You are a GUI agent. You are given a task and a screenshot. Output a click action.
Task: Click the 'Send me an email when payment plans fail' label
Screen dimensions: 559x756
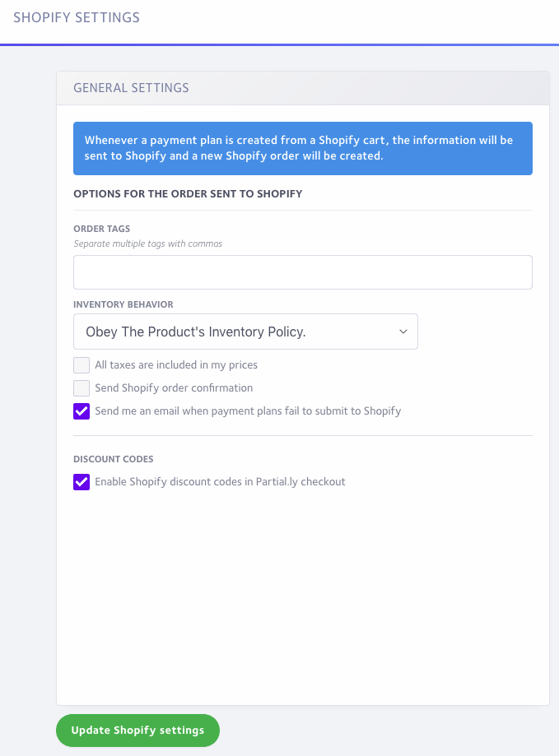pyautogui.click(x=248, y=411)
